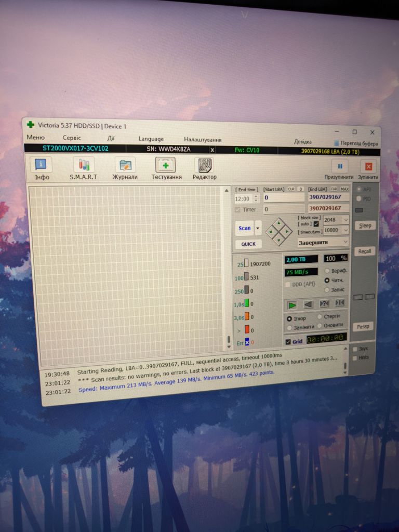This screenshot has width=399, height=532.
Task: Open the timeout 10000 dropdown
Action: (x=345, y=230)
